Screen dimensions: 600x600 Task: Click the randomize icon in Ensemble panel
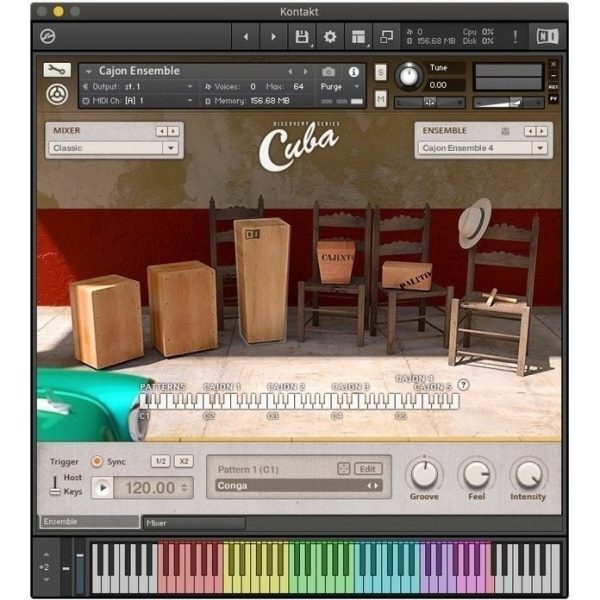coord(505,131)
